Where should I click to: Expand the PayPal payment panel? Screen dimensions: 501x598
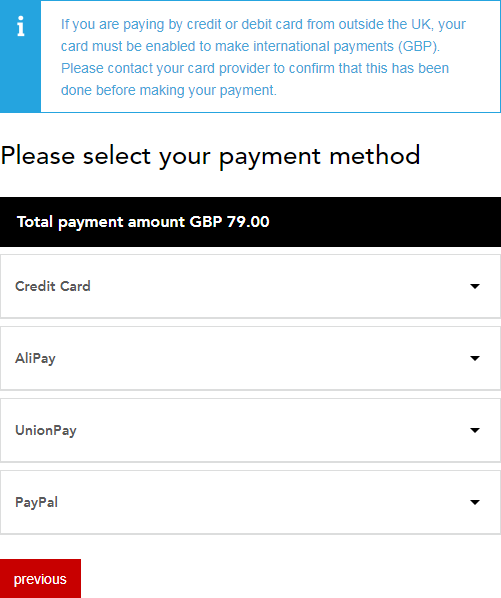(x=250, y=503)
